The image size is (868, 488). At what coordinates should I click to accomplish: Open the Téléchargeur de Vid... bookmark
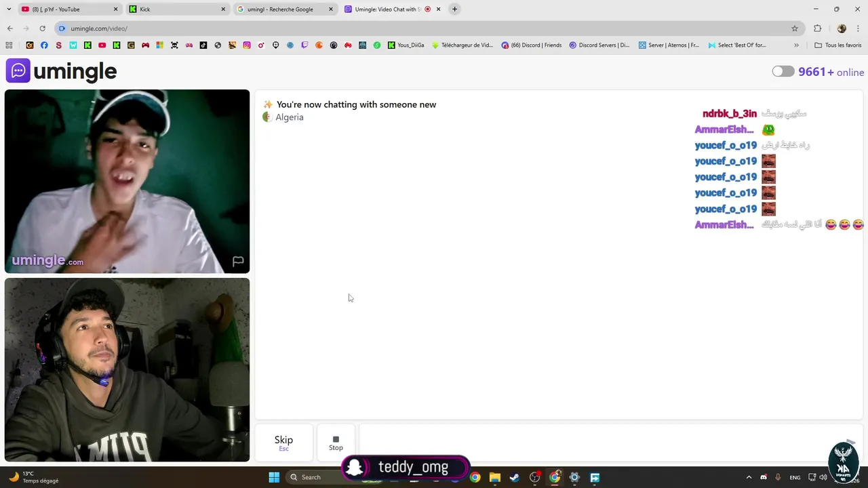462,45
